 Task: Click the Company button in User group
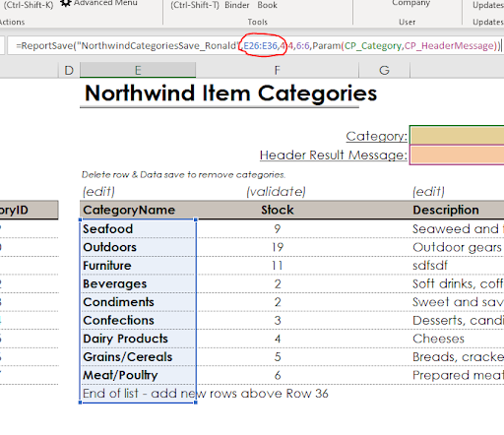(x=410, y=3)
